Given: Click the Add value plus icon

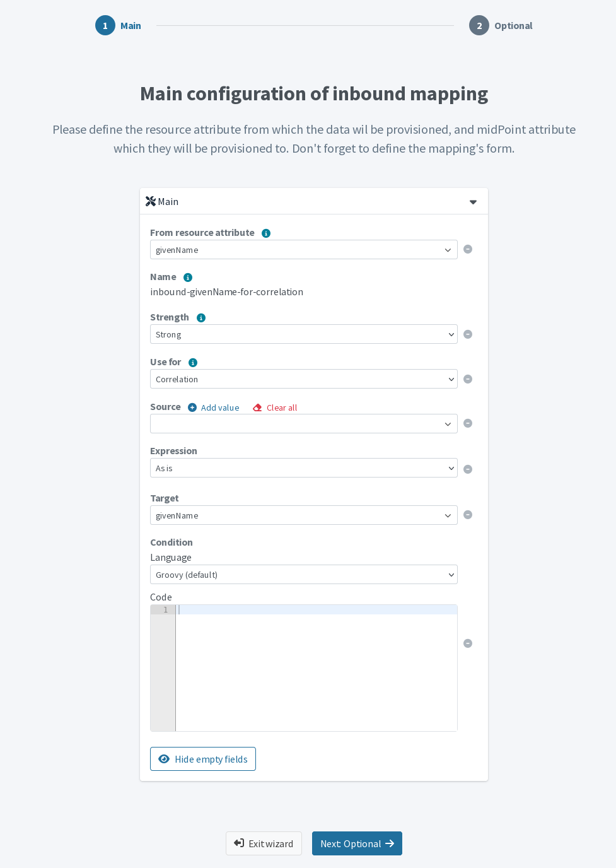Looking at the screenshot, I should (x=192, y=407).
